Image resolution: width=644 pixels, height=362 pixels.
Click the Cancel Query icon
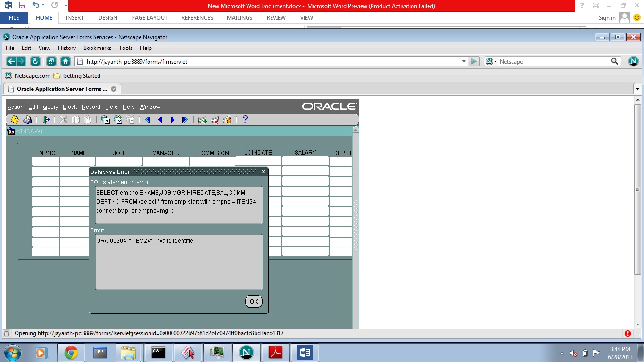point(130,120)
